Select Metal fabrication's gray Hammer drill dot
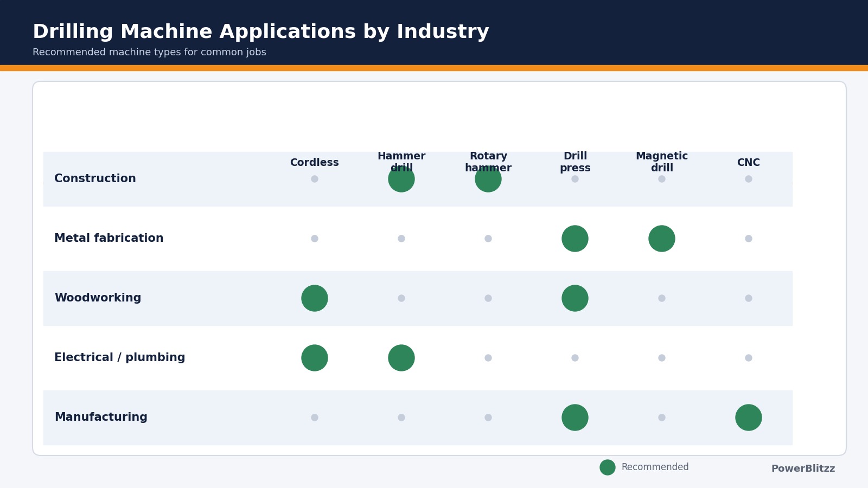Image resolution: width=868 pixels, height=488 pixels. [401, 239]
